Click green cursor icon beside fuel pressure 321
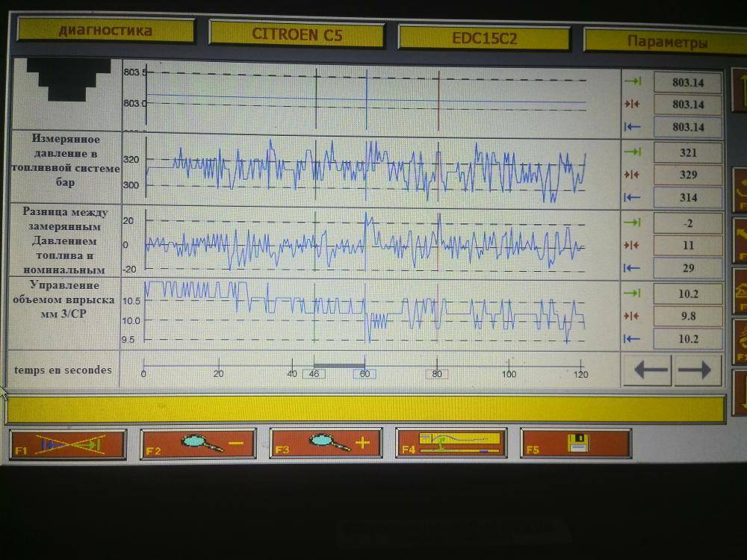Image resolution: width=747 pixels, height=560 pixels. pos(632,152)
